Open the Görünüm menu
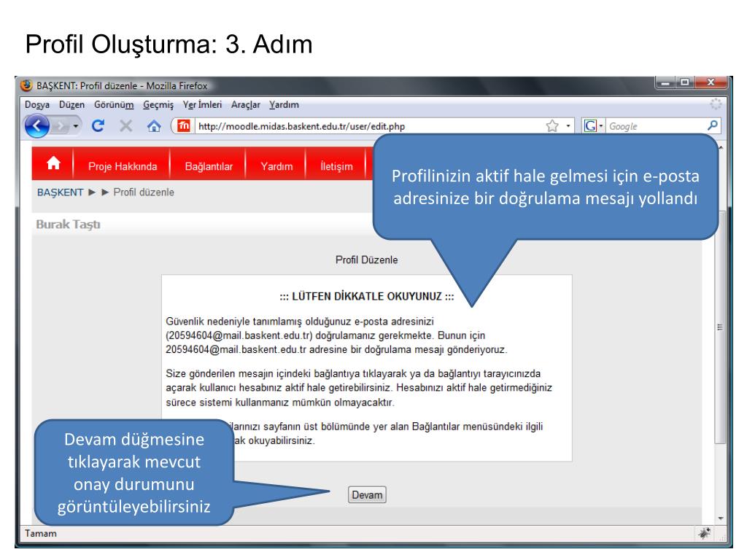Image resolution: width=747 pixels, height=560 pixels. click(x=114, y=105)
